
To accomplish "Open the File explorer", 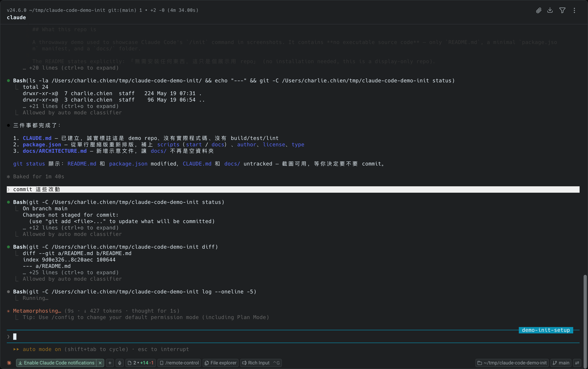I will 221,363.
